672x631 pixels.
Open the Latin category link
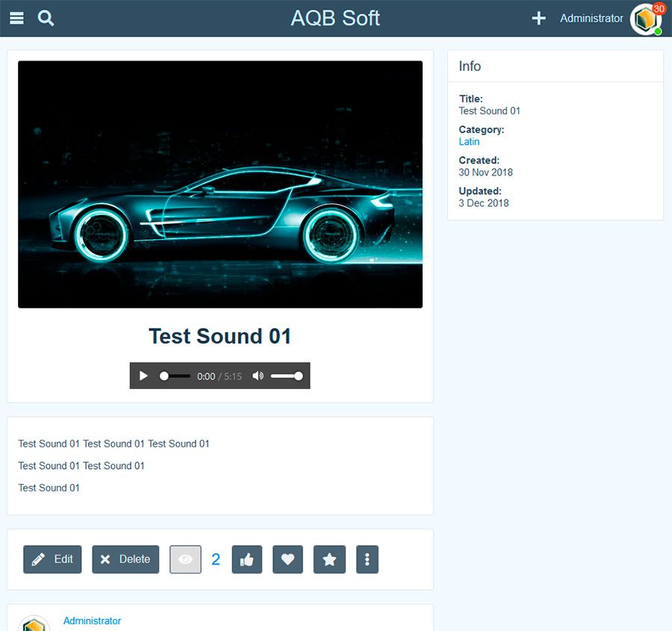click(469, 141)
